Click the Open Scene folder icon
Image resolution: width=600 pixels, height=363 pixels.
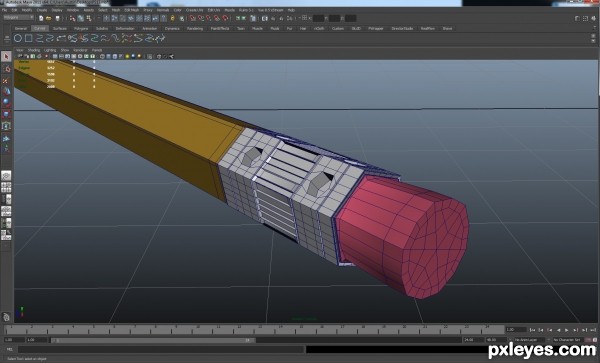(x=49, y=18)
